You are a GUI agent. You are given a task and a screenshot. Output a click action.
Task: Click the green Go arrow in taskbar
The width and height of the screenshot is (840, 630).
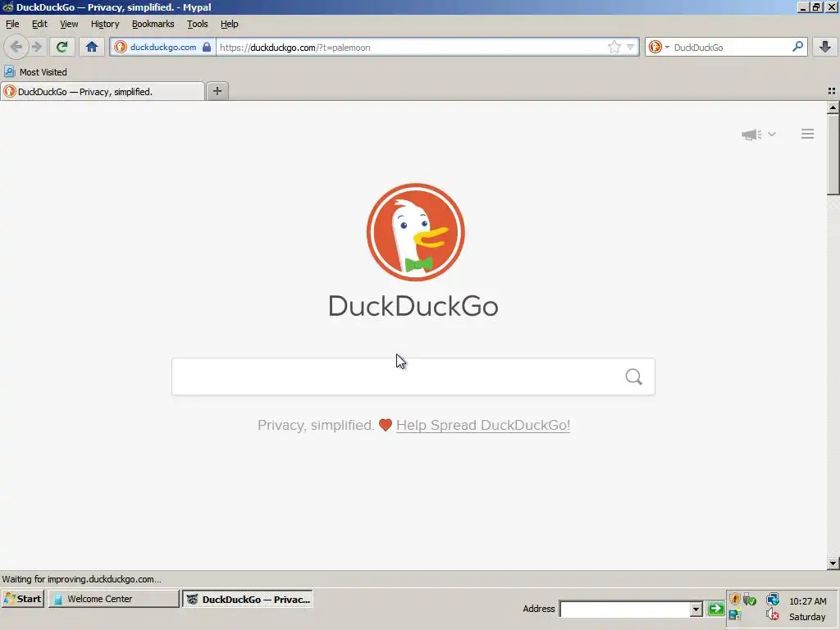(x=715, y=609)
